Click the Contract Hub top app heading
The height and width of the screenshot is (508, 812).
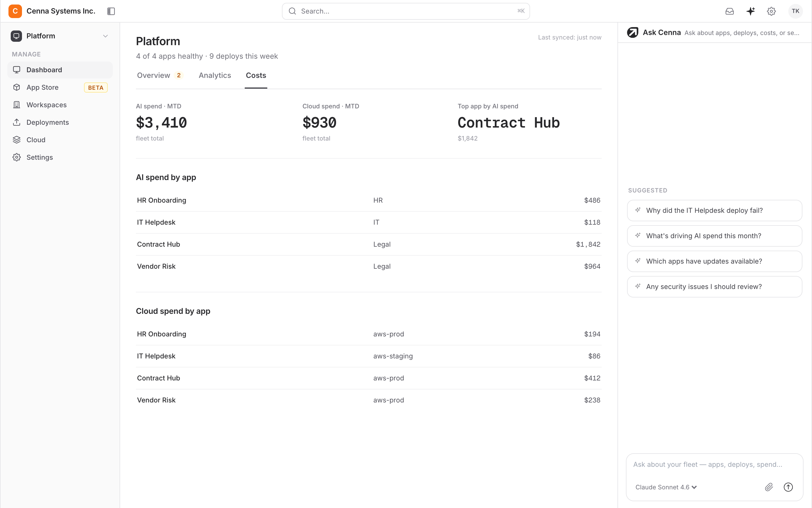[509, 122]
